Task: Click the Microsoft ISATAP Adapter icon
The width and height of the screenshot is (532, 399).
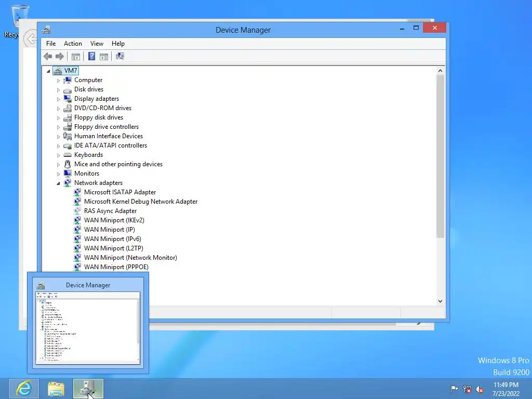Action: [77, 192]
